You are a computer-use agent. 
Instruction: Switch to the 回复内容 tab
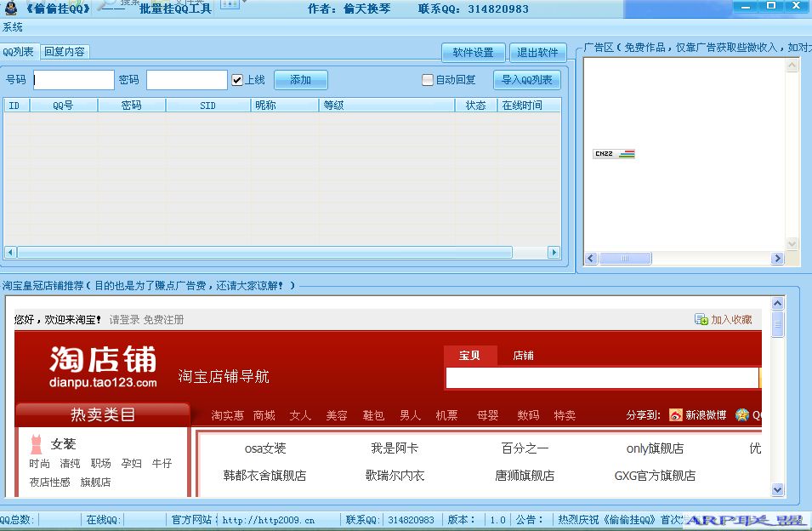click(65, 52)
